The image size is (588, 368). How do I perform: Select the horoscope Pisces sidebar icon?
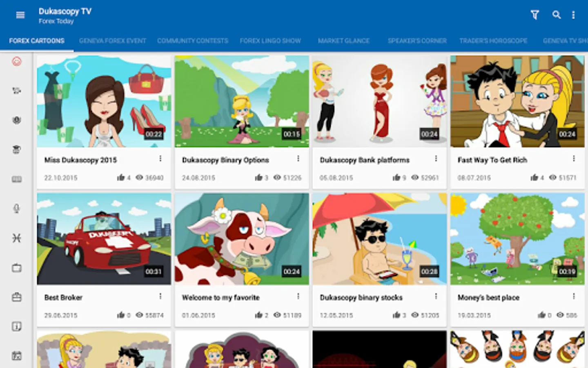point(17,238)
